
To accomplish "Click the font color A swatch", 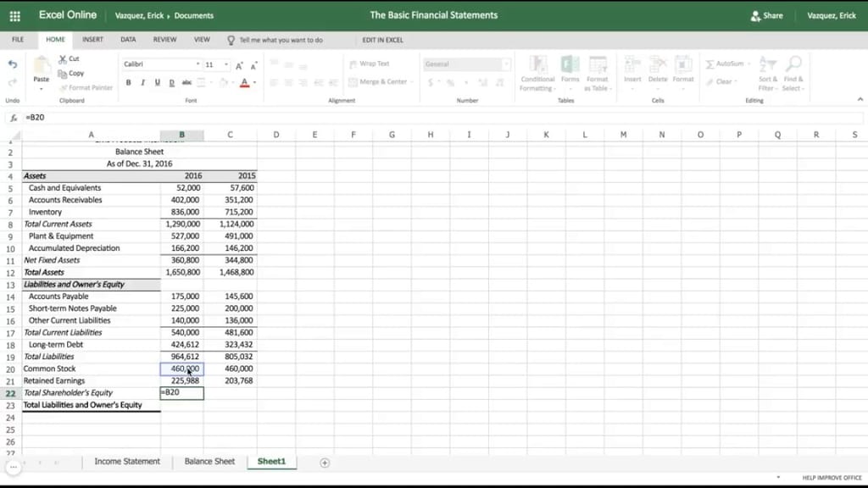I will tap(244, 82).
